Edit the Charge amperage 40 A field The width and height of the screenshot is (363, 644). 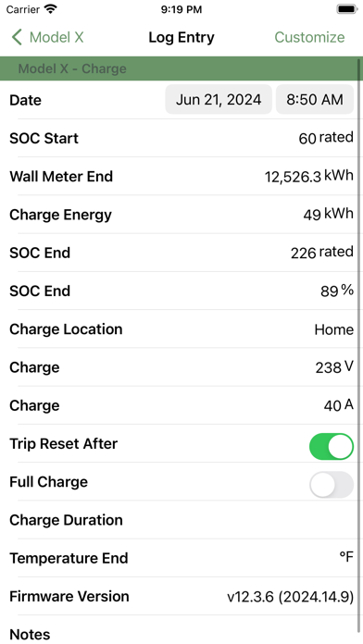click(x=338, y=405)
